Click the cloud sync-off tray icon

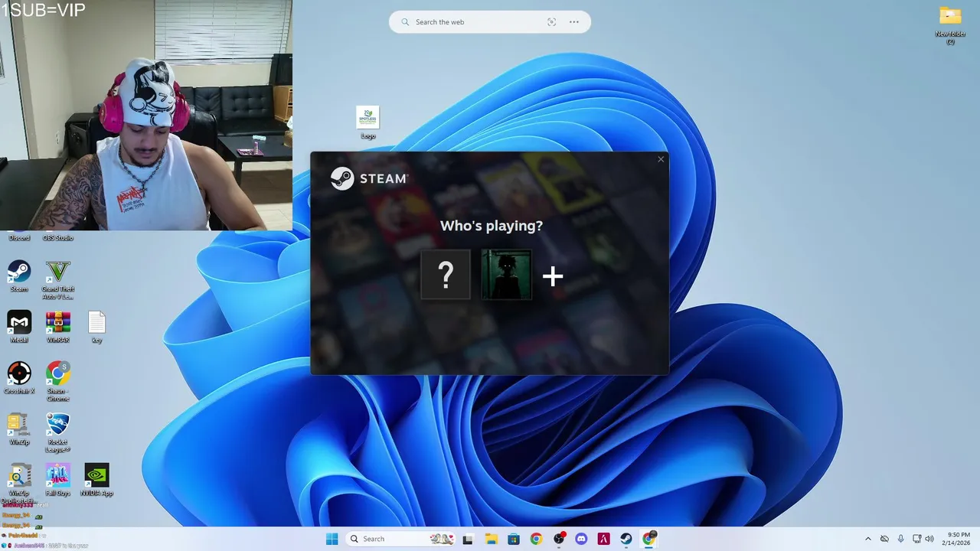coord(884,539)
